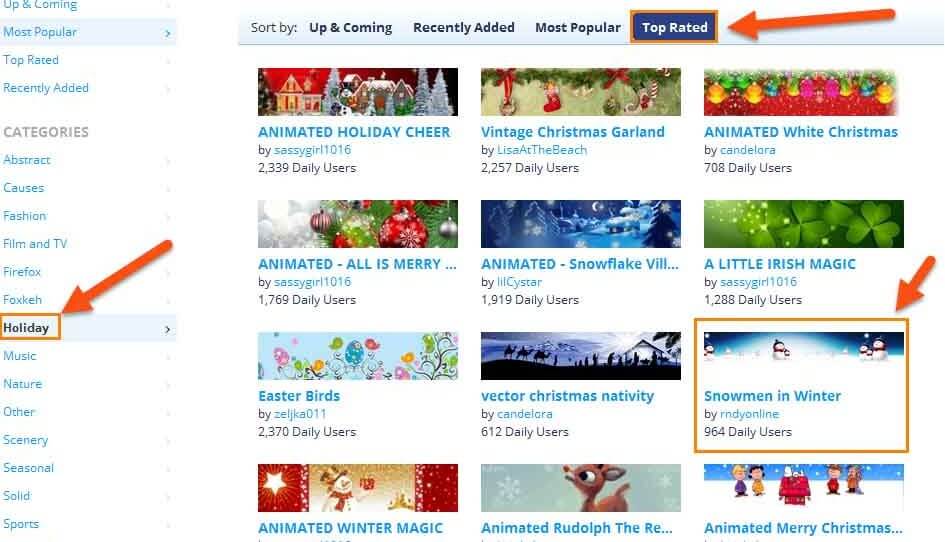Click the chevron next to Holiday
945x542 pixels.
168,329
